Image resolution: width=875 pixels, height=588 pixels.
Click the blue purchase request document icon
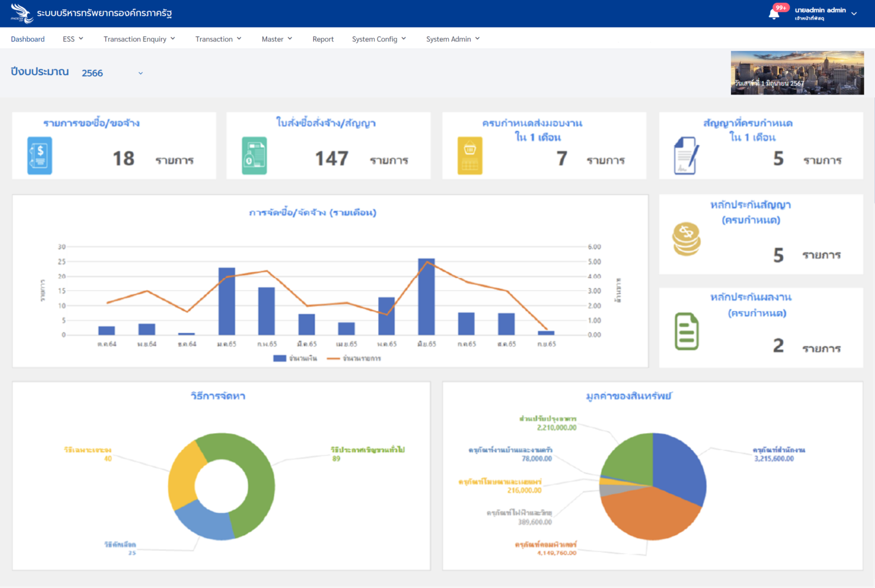39,155
